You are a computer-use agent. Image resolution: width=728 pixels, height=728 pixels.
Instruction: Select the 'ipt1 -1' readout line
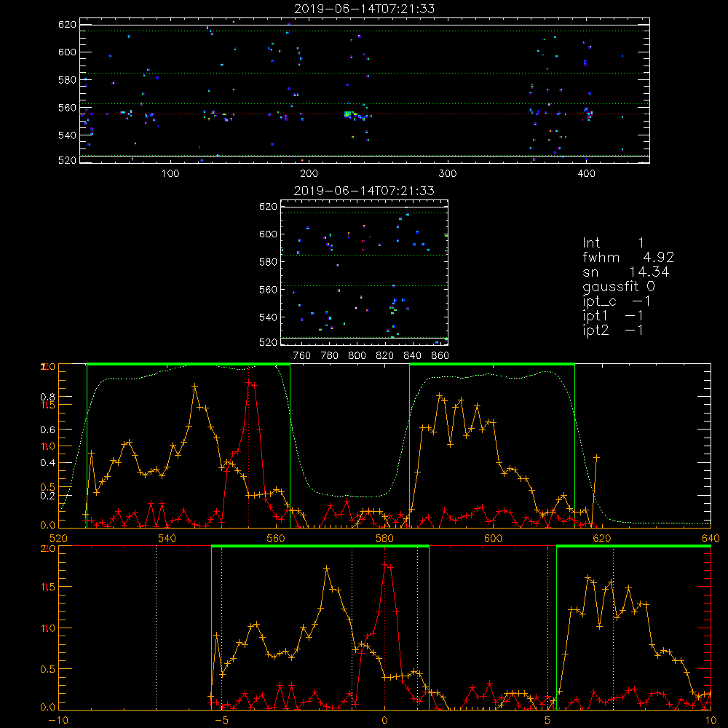[x=613, y=316]
